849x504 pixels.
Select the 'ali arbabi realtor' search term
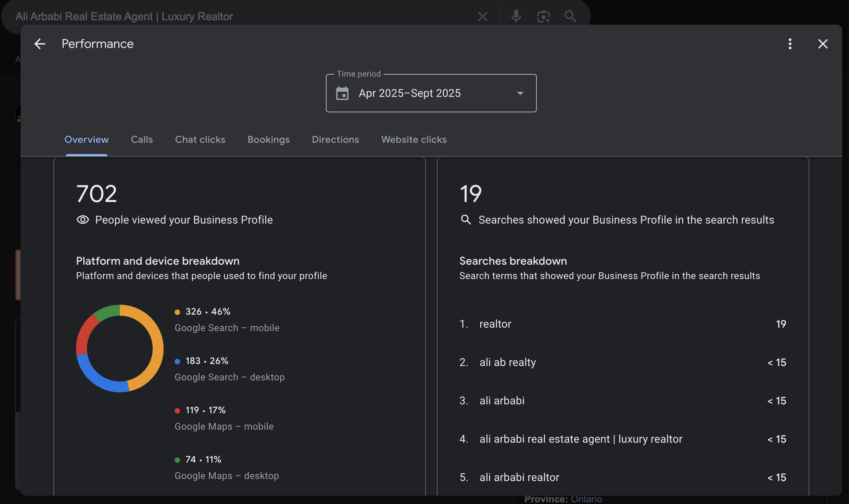coord(519,477)
